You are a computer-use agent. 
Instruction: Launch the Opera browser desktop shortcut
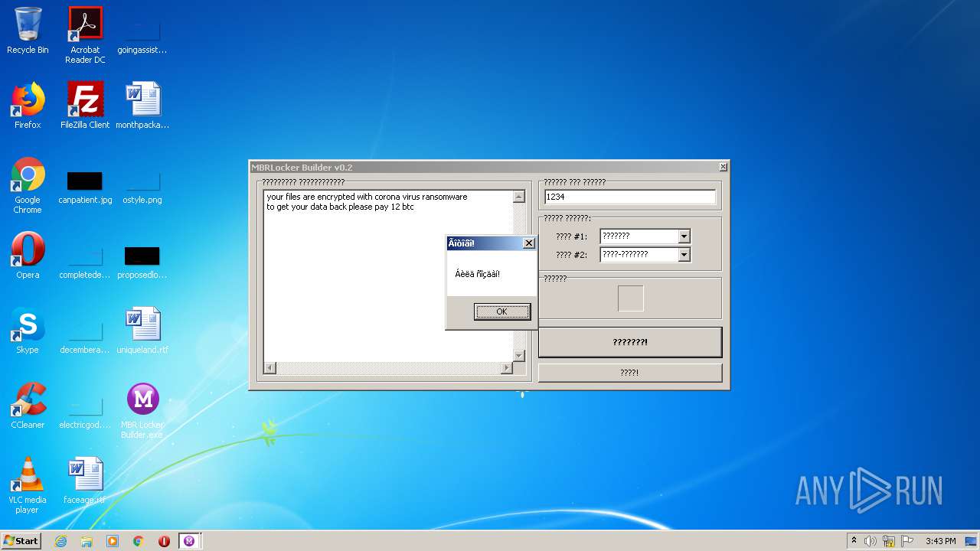[28, 256]
